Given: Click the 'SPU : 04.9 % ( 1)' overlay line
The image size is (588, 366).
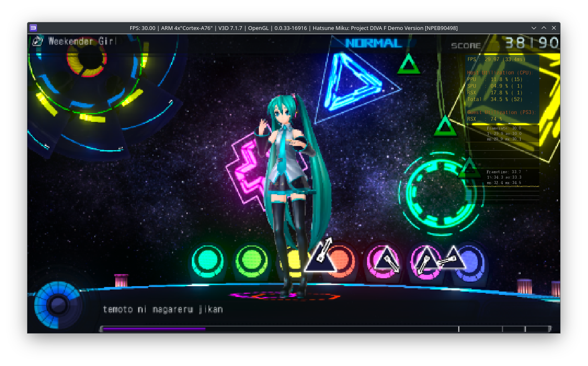Looking at the screenshot, I should (494, 86).
